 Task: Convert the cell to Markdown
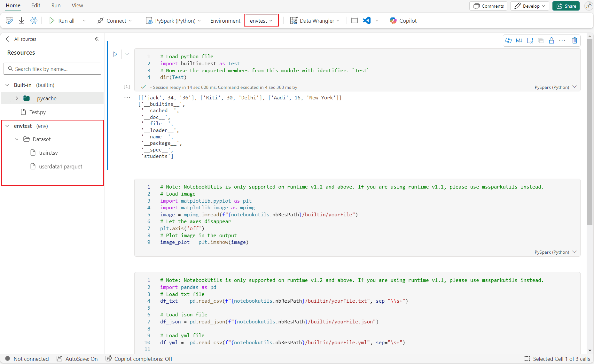519,40
